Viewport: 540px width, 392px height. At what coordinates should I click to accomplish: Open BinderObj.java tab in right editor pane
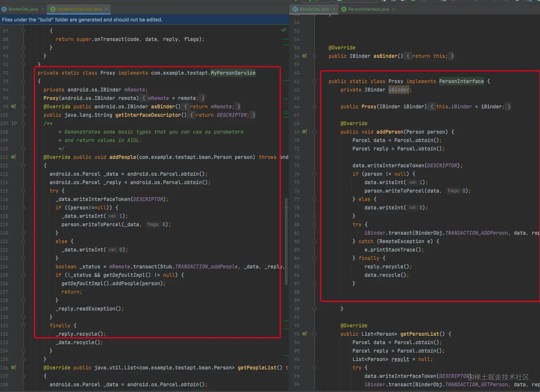314,9
